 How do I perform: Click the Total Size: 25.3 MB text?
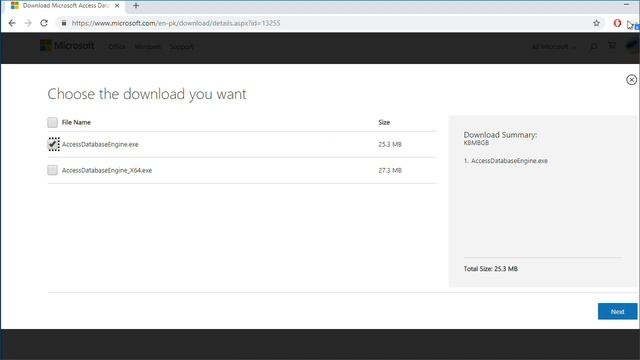(x=491, y=269)
